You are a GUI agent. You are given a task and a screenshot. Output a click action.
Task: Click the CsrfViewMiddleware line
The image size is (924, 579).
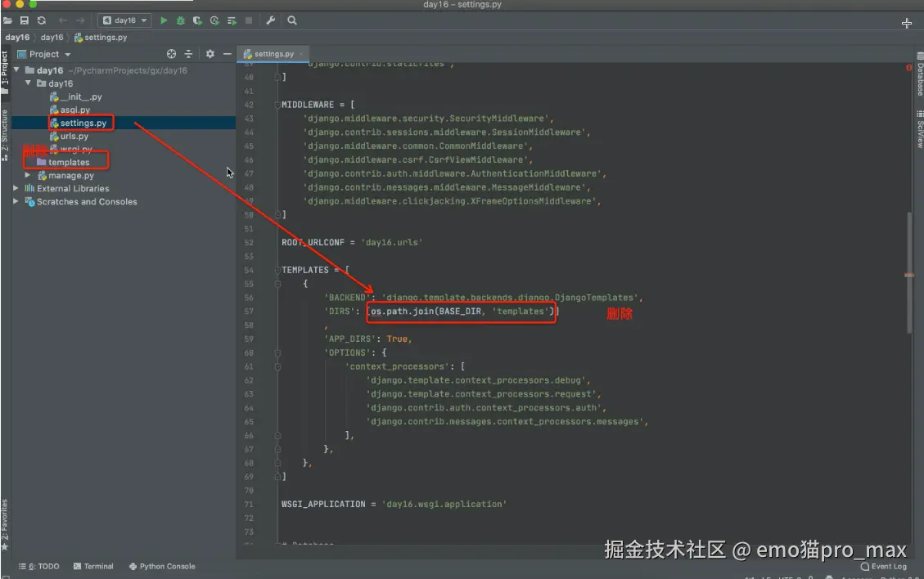417,160
